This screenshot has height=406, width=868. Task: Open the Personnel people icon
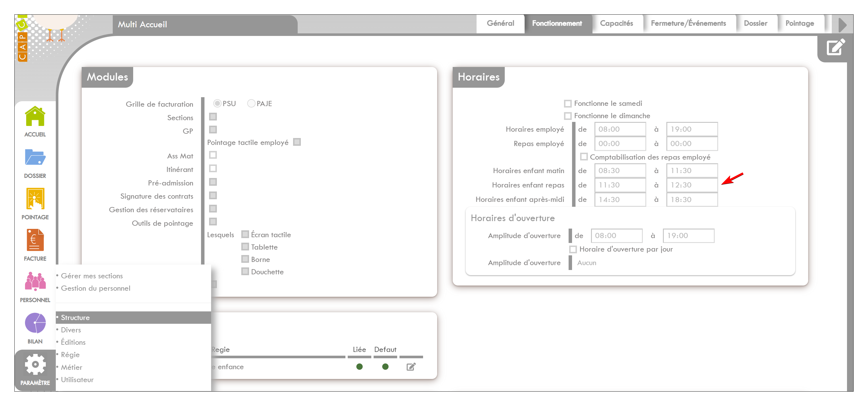coord(35,281)
